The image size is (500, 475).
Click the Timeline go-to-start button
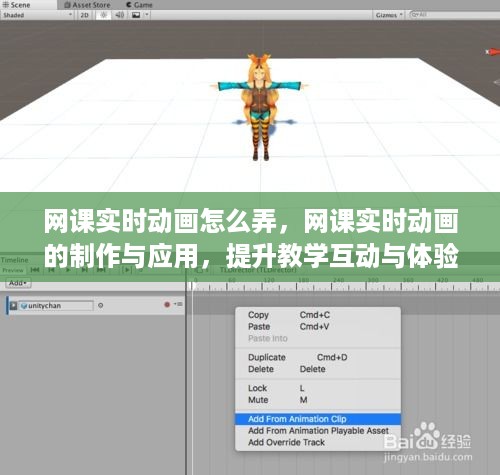point(35,270)
